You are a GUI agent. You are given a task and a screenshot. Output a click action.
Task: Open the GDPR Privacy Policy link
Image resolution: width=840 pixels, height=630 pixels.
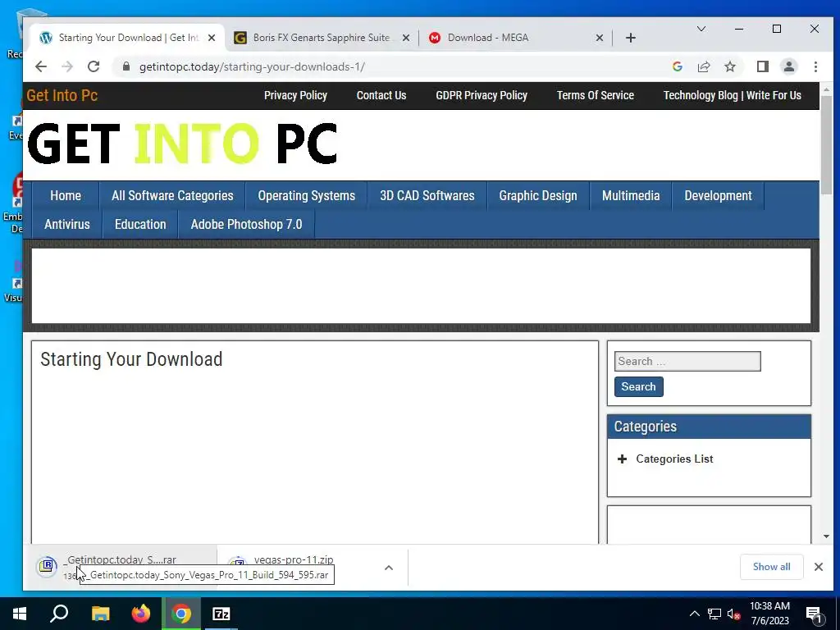481,95
